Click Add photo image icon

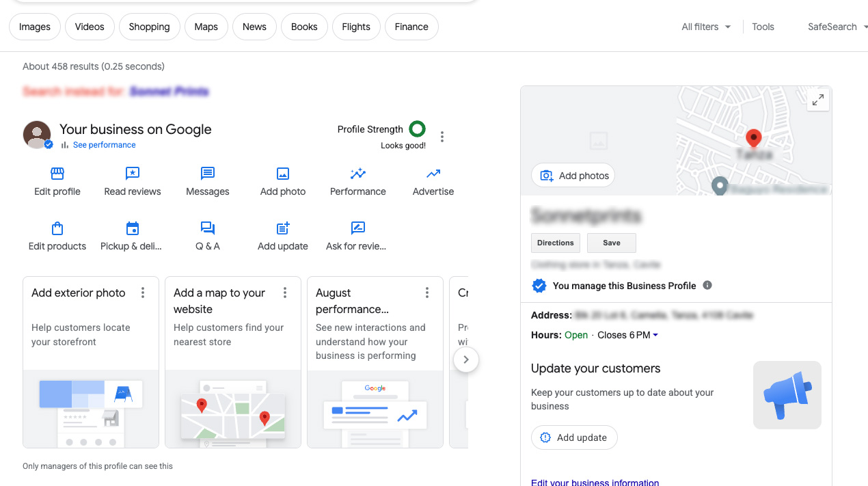coord(283,174)
